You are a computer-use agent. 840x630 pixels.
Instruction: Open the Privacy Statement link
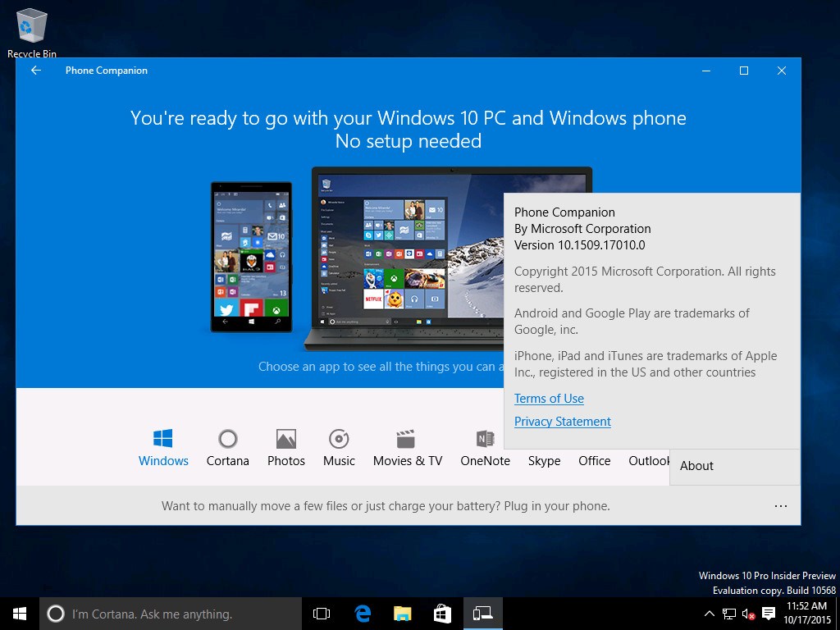562,422
